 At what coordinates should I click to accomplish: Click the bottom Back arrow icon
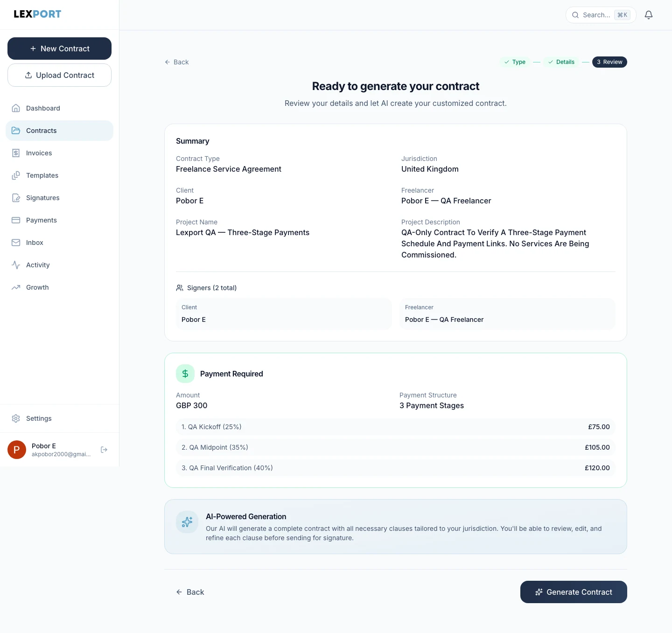click(179, 592)
